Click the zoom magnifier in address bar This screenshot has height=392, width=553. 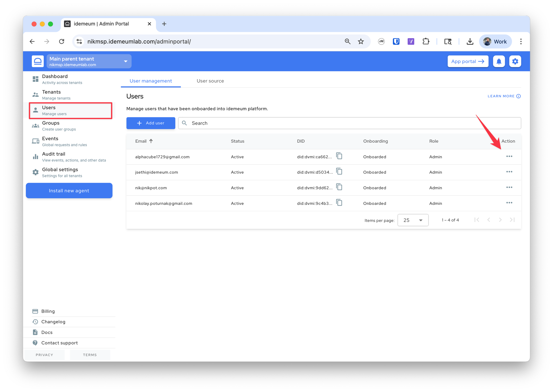(348, 41)
